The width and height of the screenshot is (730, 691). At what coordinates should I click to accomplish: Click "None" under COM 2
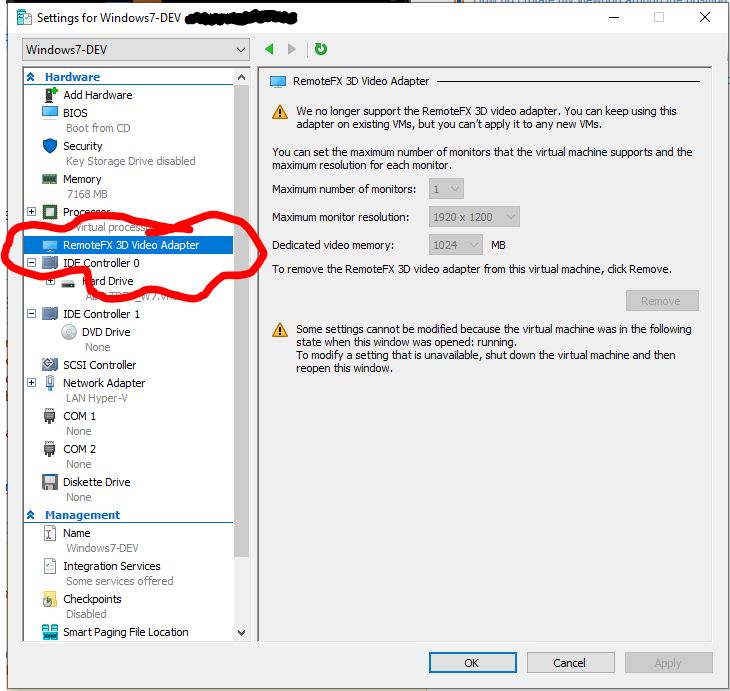point(79,464)
